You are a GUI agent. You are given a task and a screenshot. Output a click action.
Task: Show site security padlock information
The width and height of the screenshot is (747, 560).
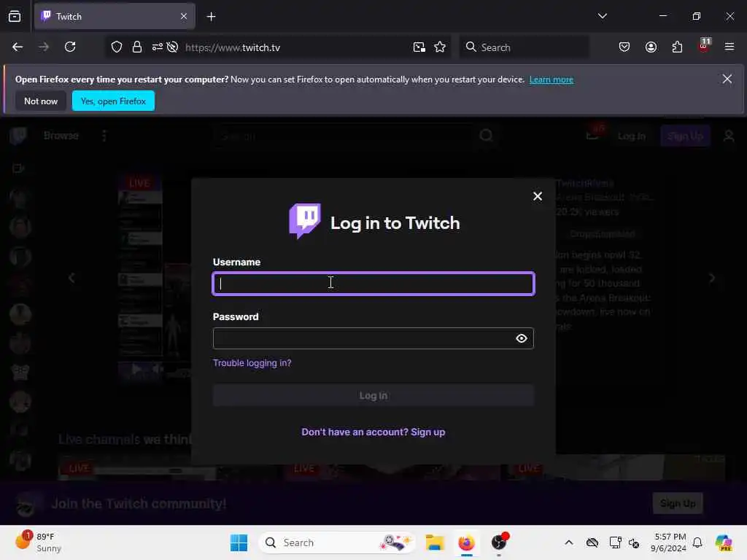point(136,47)
